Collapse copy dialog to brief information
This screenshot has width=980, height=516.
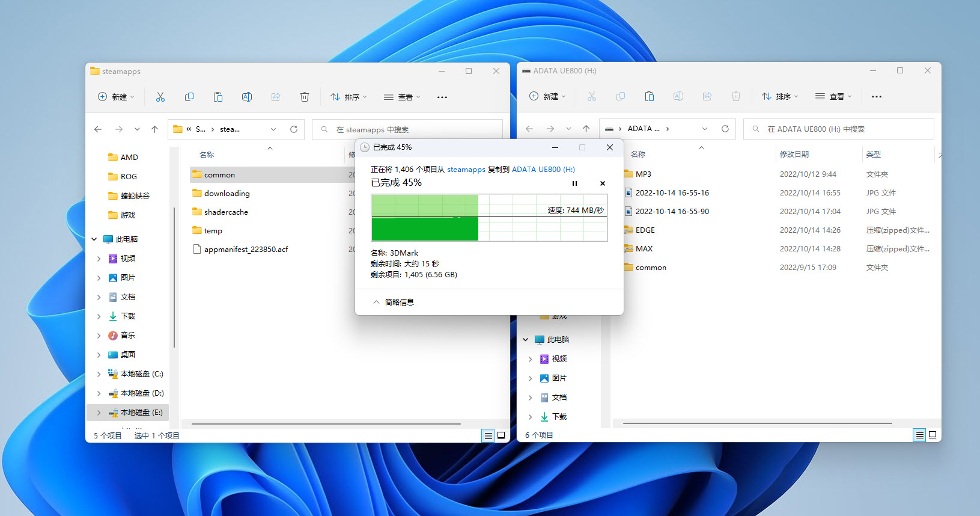(394, 303)
